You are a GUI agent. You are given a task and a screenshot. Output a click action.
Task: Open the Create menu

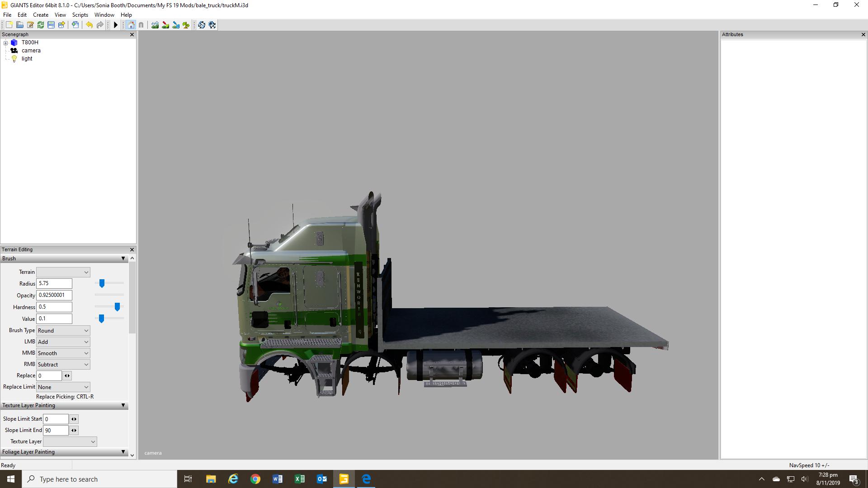(41, 15)
